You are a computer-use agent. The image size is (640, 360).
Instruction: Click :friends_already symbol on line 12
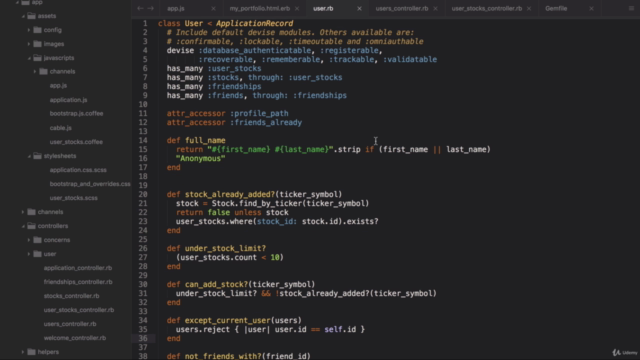(266, 122)
